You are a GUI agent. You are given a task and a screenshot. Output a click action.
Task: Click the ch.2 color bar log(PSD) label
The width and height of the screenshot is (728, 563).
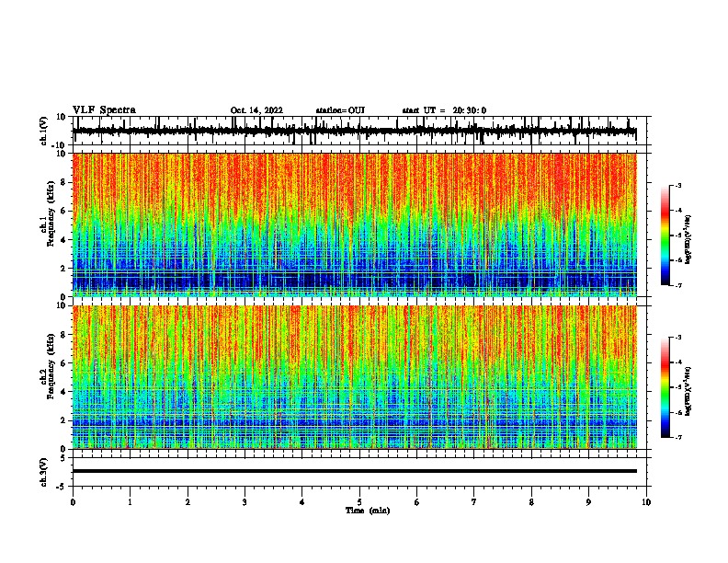(688, 391)
